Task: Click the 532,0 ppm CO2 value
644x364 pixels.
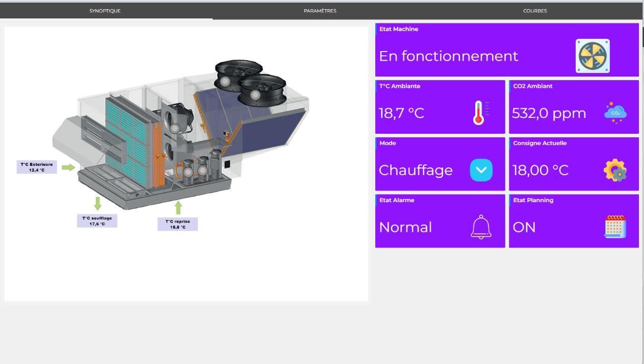Action: 549,113
